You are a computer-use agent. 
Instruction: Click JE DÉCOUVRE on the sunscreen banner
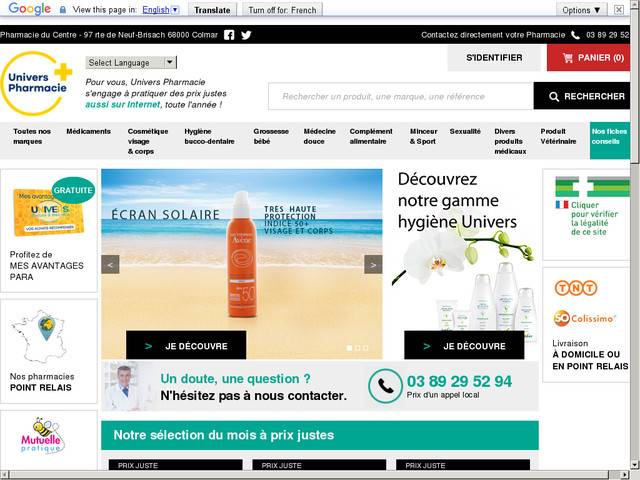coord(186,345)
